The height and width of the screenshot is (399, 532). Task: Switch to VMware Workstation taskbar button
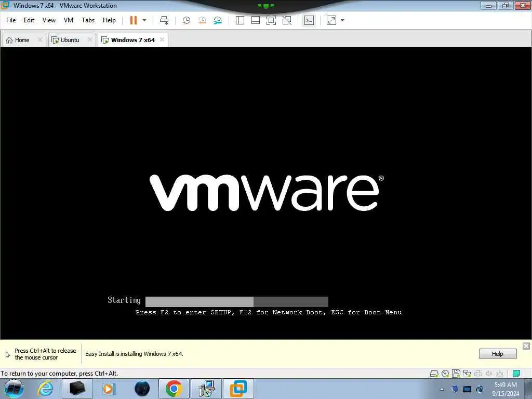[x=238, y=389]
